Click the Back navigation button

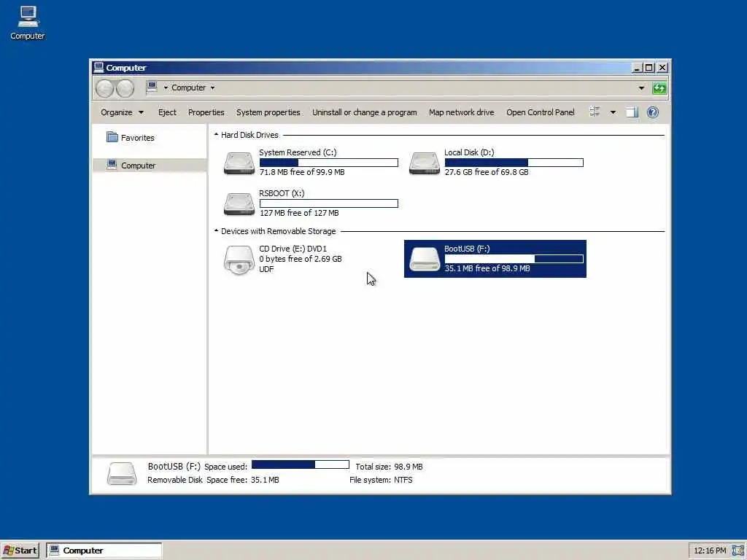105,88
